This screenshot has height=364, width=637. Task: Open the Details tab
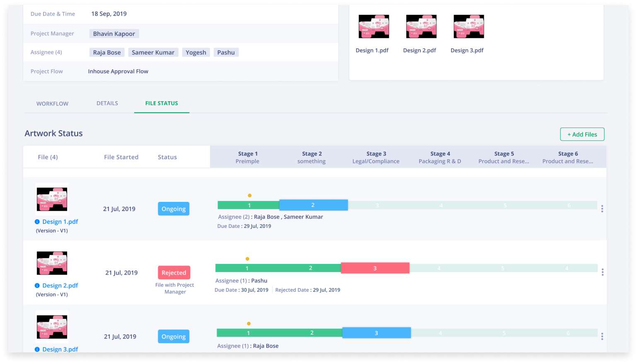point(107,103)
